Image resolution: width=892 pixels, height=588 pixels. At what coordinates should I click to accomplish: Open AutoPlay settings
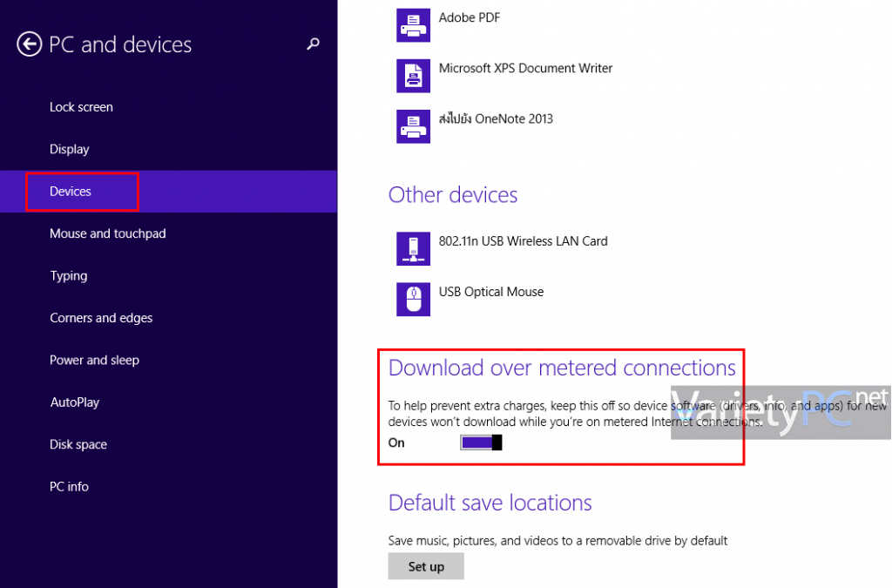(75, 402)
